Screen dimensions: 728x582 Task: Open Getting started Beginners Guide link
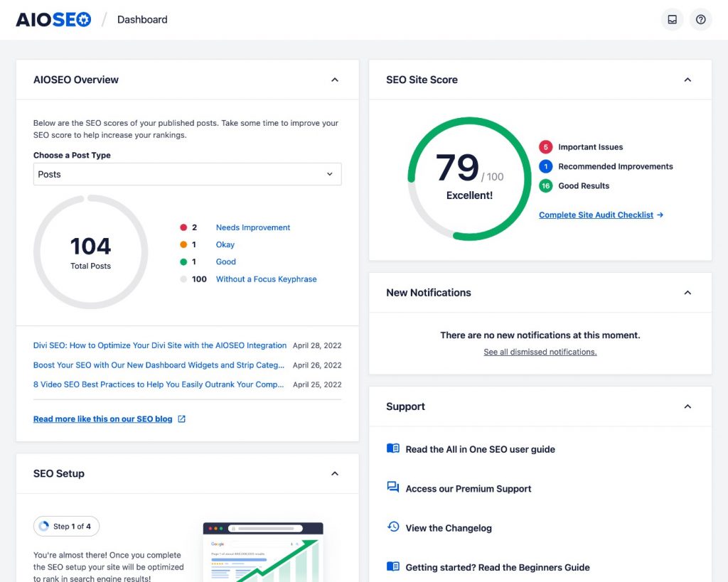498,567
